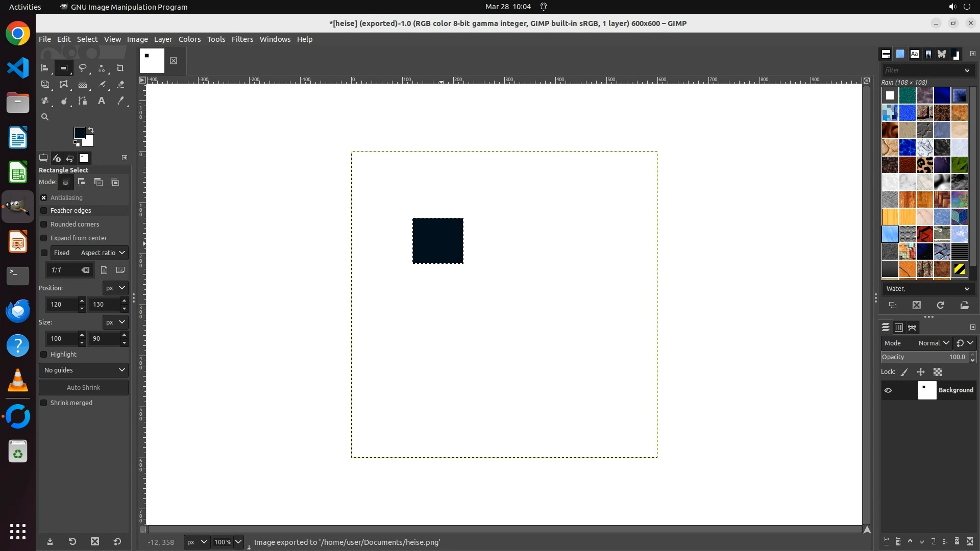
Task: Click the selection width size field
Action: tap(61, 339)
